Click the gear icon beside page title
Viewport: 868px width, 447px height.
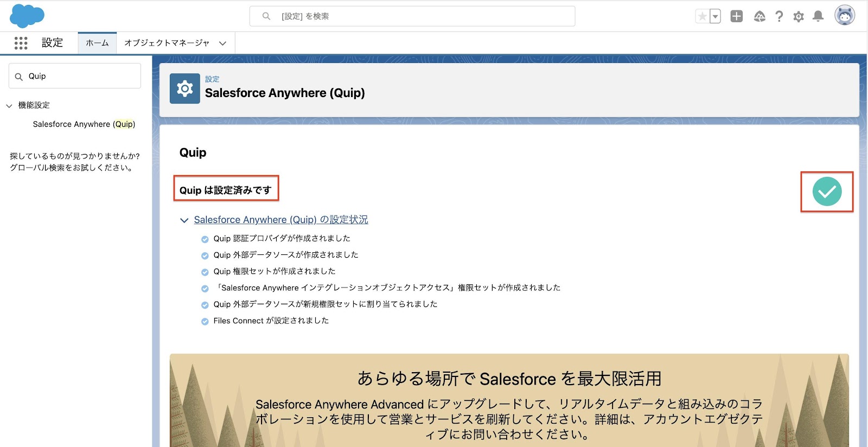click(x=185, y=88)
